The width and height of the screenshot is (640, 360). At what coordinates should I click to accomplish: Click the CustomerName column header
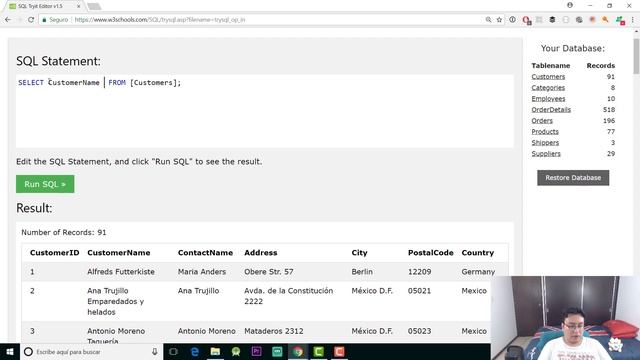coord(119,253)
